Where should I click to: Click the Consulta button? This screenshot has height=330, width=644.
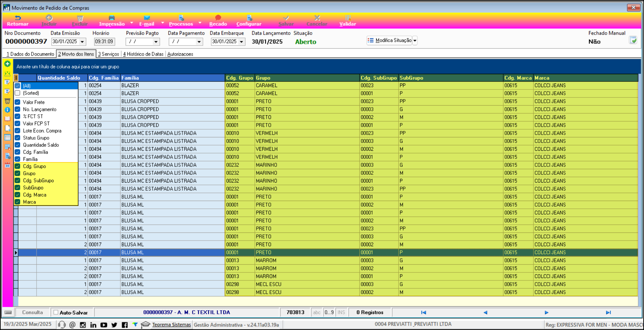[x=33, y=312]
